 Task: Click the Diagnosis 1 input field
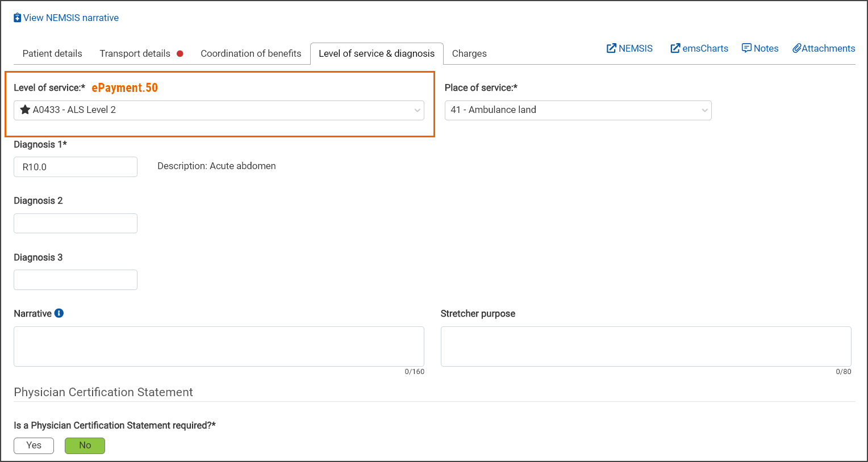coord(76,167)
